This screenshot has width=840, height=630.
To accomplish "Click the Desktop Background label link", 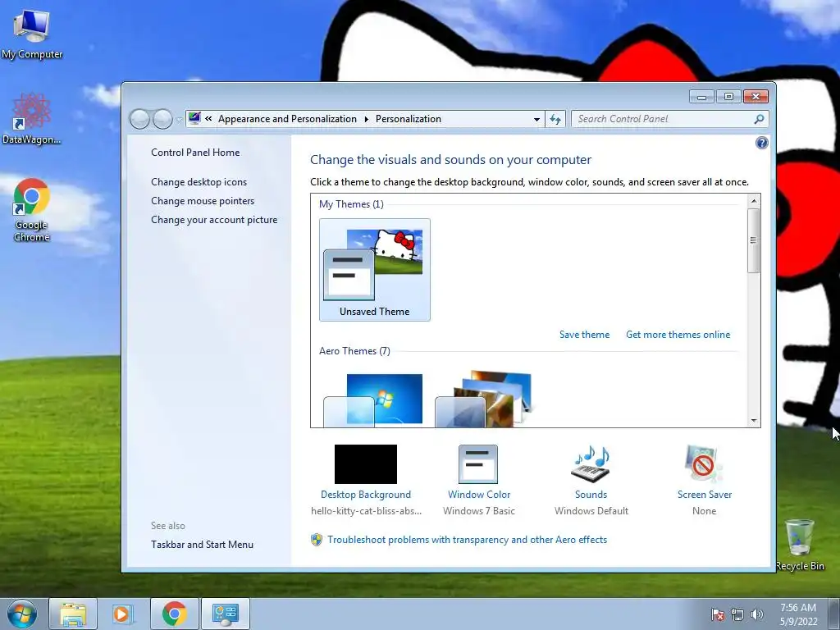I will 366,495.
